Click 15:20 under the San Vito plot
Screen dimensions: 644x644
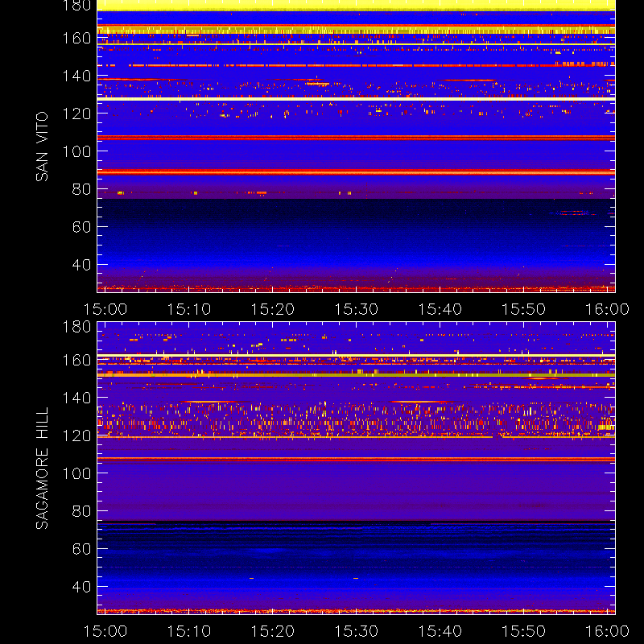[273, 309]
